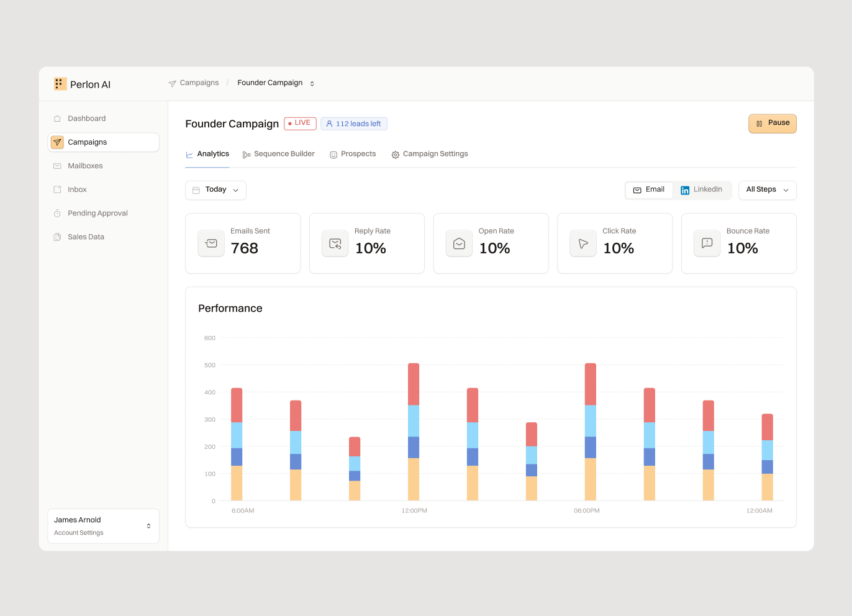852x616 pixels.
Task: Open Dashboard via its home icon
Action: [57, 119]
